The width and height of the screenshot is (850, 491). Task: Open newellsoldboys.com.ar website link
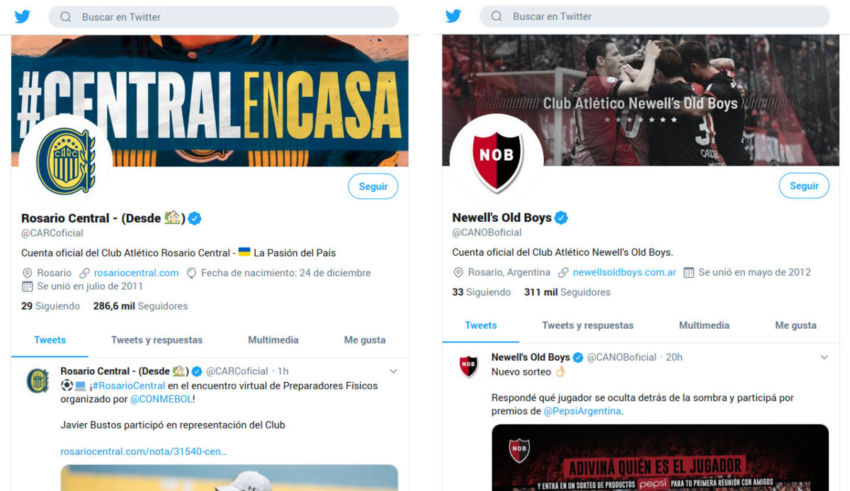[624, 272]
